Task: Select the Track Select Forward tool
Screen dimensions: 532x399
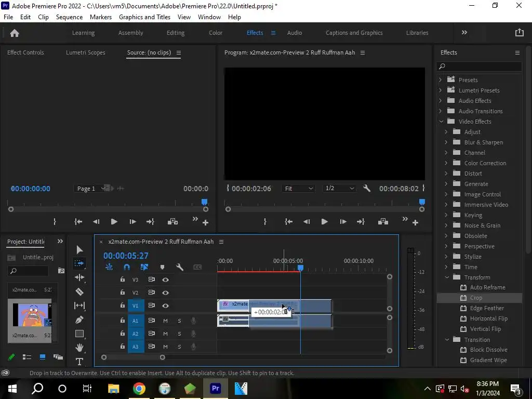Action: point(79,263)
